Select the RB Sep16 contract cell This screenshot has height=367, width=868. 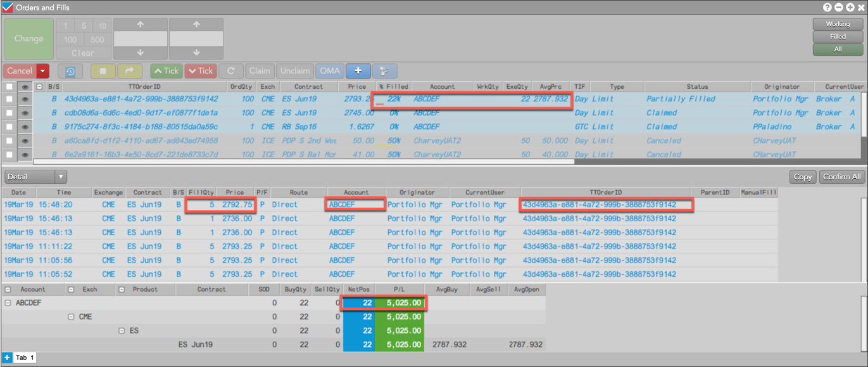[310, 127]
